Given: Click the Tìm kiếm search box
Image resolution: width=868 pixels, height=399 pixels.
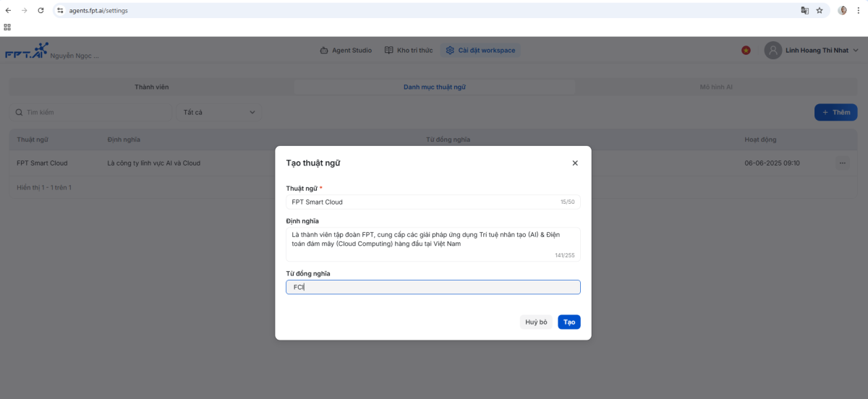Looking at the screenshot, I should [x=90, y=112].
